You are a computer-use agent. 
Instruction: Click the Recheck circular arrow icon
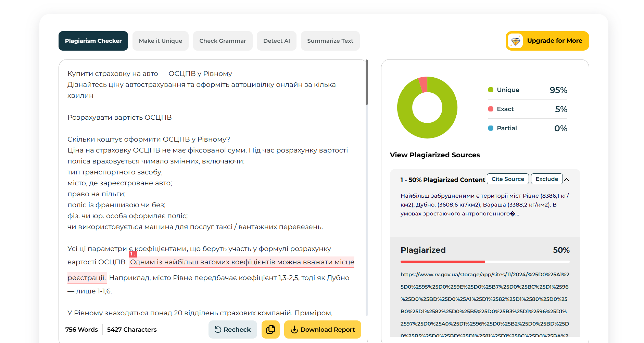coord(218,329)
